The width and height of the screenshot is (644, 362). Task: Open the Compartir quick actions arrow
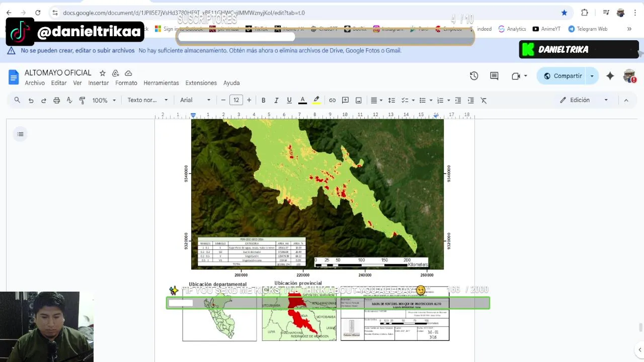592,76
